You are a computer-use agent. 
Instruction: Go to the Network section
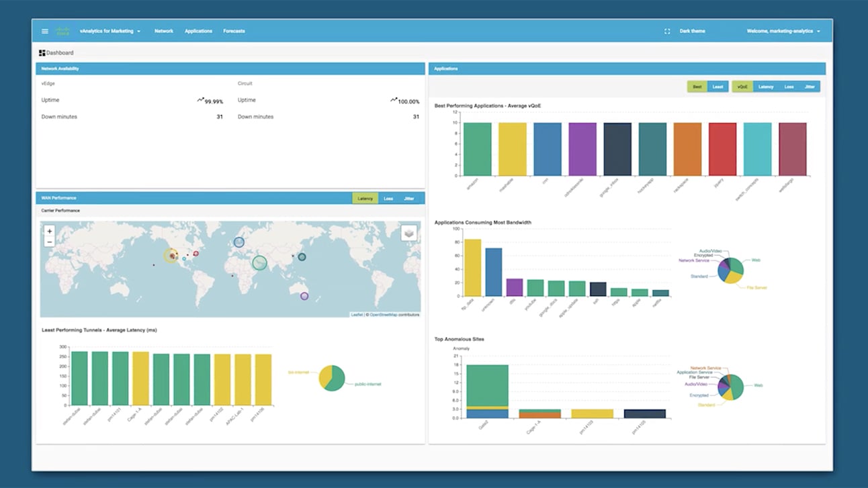pos(163,30)
